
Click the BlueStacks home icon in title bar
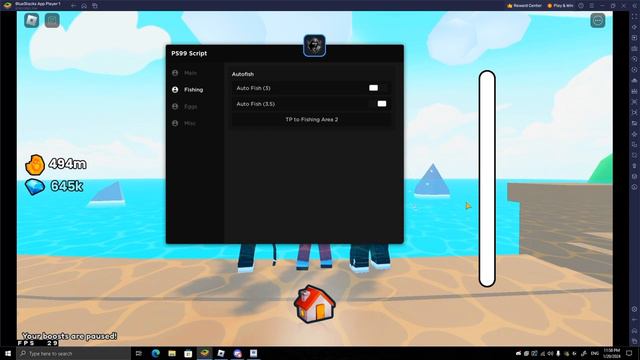(84, 6)
